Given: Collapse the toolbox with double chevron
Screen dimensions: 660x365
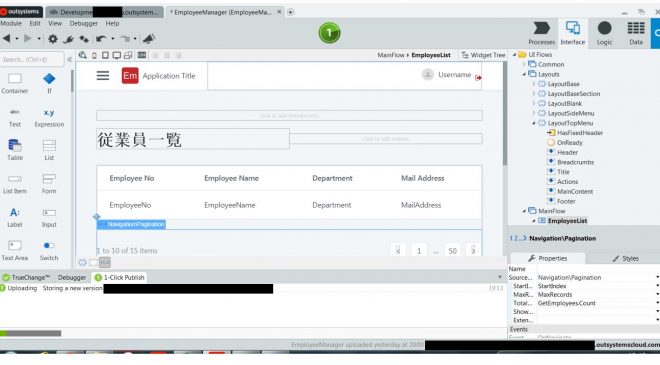Looking at the screenshot, I should click(70, 59).
